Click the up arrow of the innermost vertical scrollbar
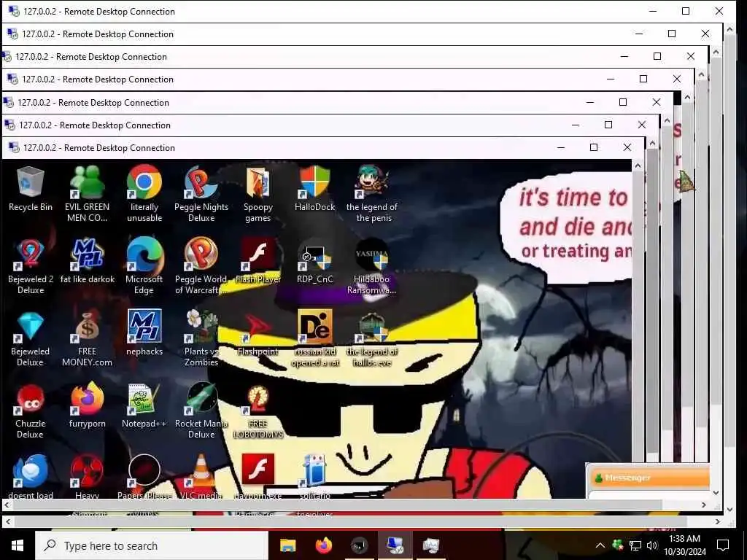Image resolution: width=747 pixels, height=560 pixels. (638, 166)
